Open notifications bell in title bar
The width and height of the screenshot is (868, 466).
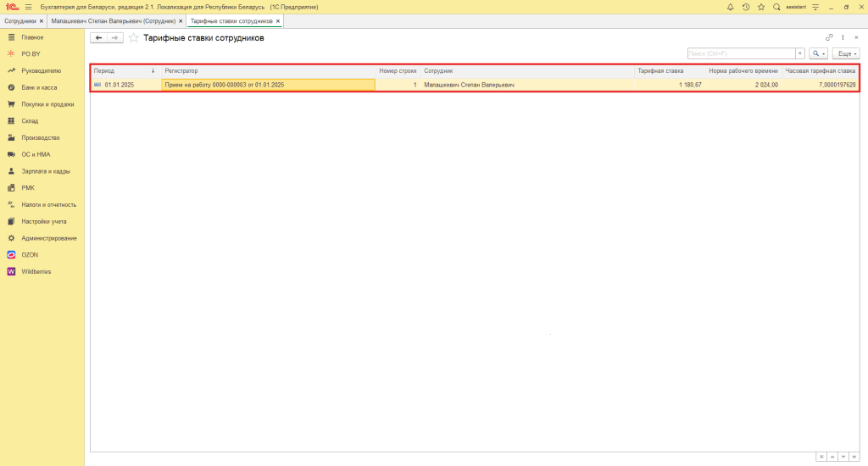point(730,7)
